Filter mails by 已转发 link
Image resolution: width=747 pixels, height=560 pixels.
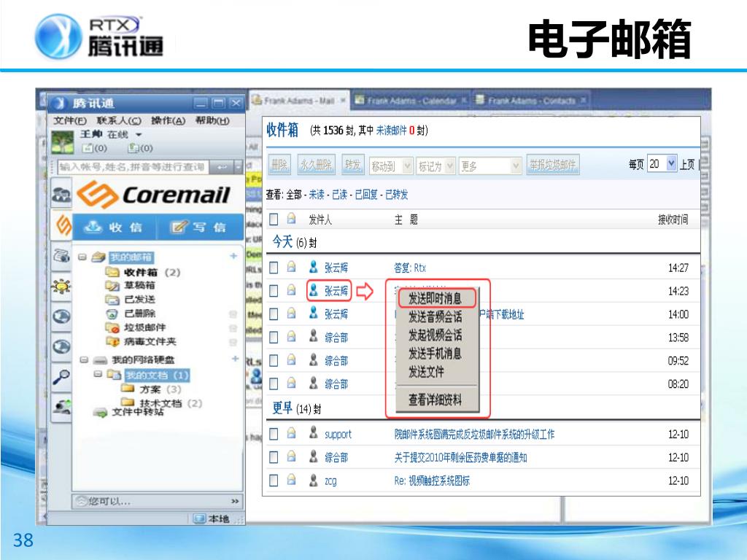click(396, 194)
